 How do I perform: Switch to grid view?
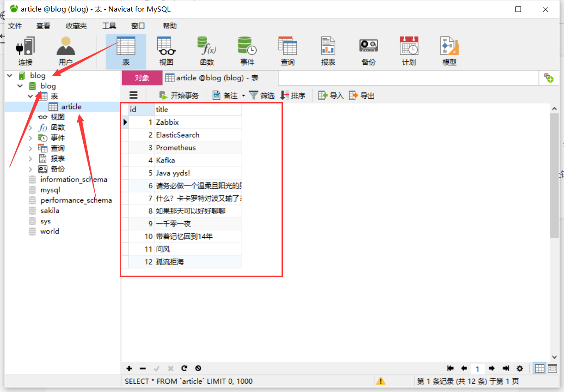point(539,368)
